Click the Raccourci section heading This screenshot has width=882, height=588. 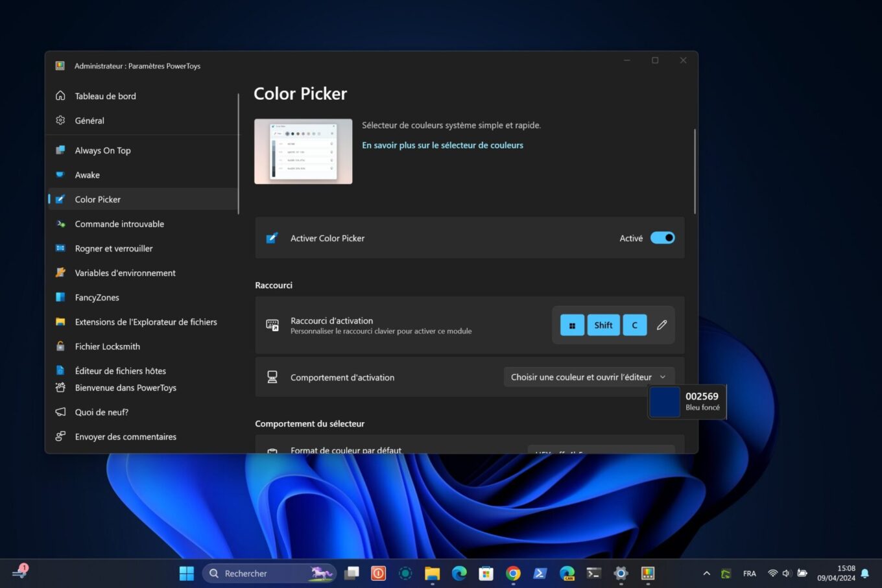(274, 285)
